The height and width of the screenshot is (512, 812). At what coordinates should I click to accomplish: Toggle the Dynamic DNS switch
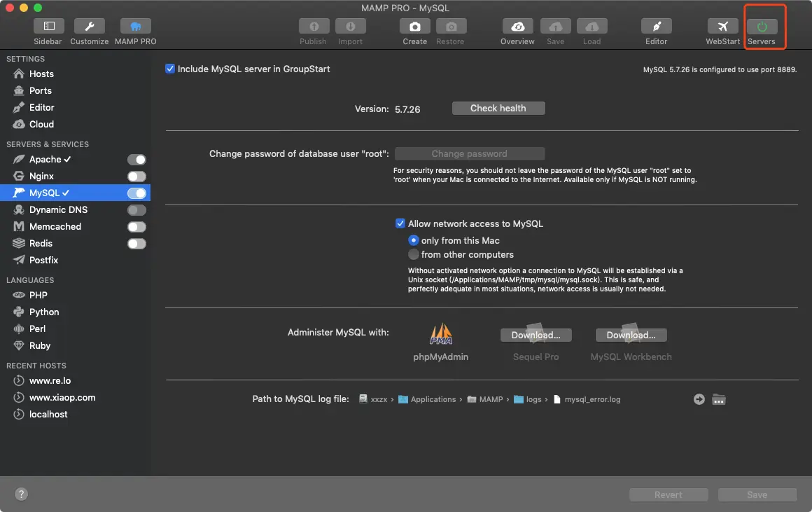coord(136,210)
